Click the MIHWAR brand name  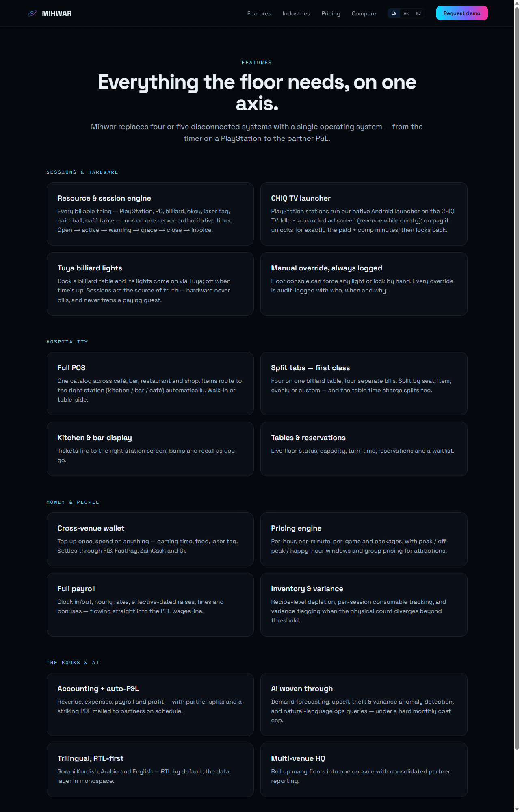pos(57,13)
